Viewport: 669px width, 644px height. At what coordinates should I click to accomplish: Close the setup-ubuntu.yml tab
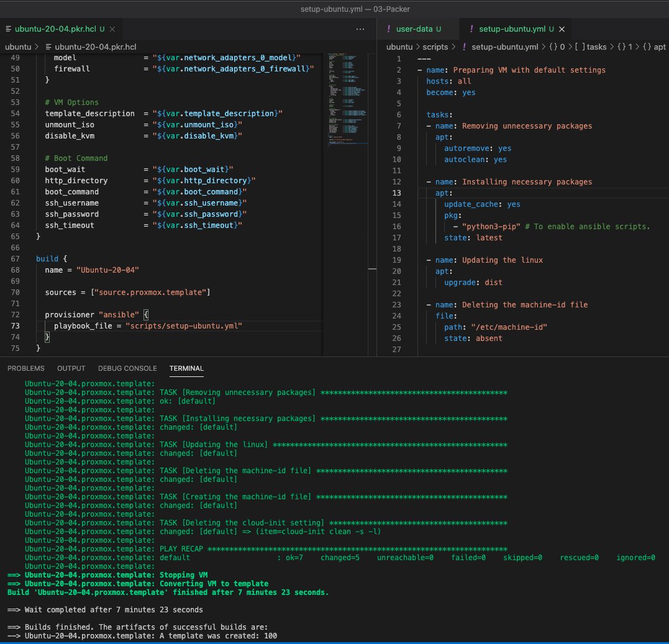coord(562,29)
